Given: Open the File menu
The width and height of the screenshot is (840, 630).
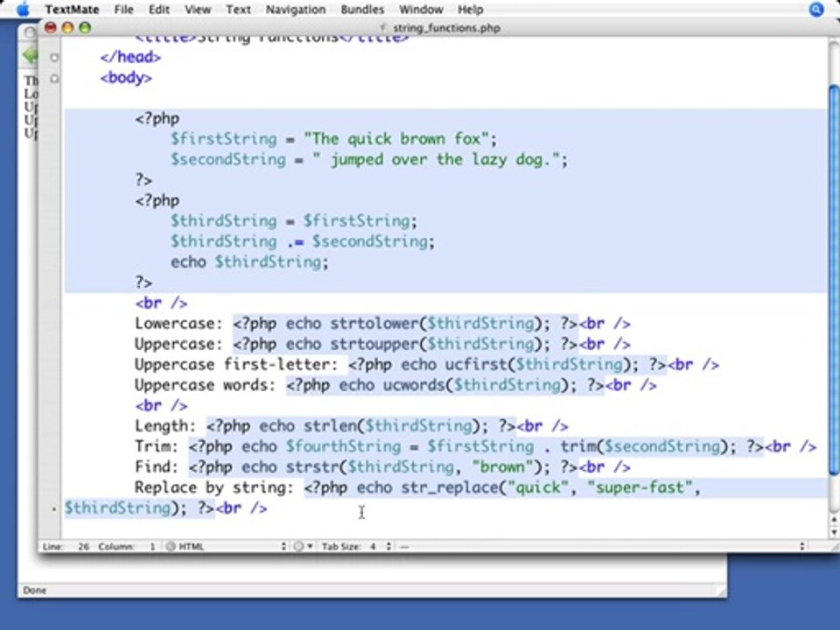Looking at the screenshot, I should tap(123, 10).
